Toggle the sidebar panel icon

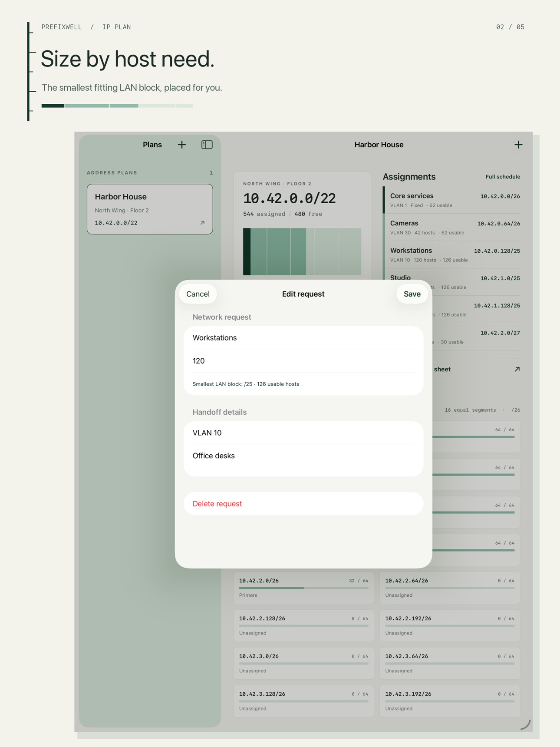point(207,145)
